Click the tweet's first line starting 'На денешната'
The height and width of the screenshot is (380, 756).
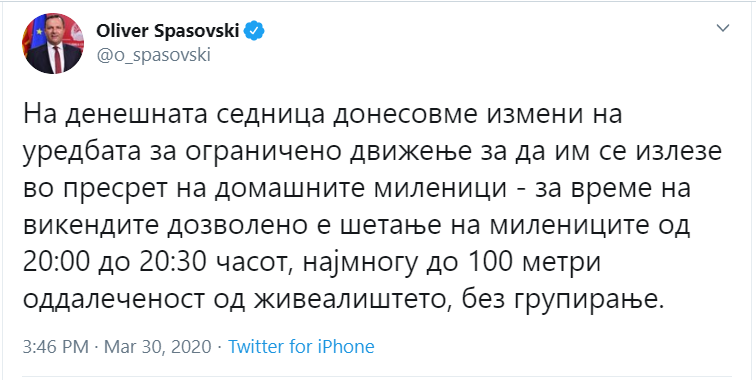[x=322, y=116]
